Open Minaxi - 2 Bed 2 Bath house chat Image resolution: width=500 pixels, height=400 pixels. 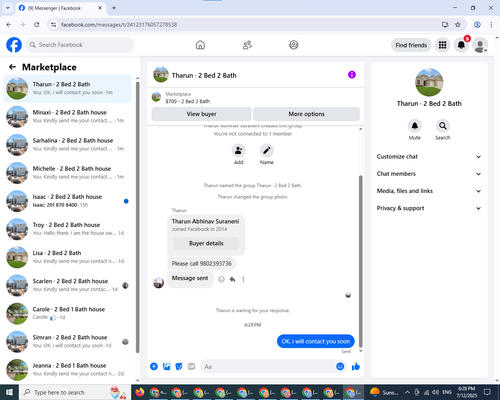pyautogui.click(x=67, y=117)
